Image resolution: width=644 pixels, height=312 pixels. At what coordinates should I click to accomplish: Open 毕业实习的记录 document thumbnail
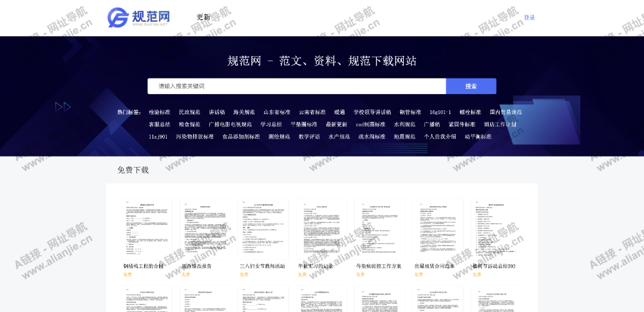point(321,229)
